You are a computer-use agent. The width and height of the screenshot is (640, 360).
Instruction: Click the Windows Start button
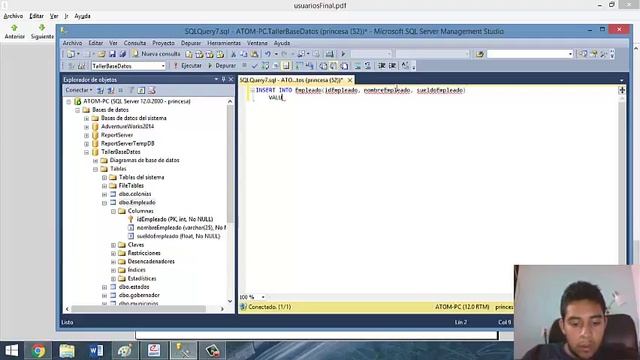(11, 351)
